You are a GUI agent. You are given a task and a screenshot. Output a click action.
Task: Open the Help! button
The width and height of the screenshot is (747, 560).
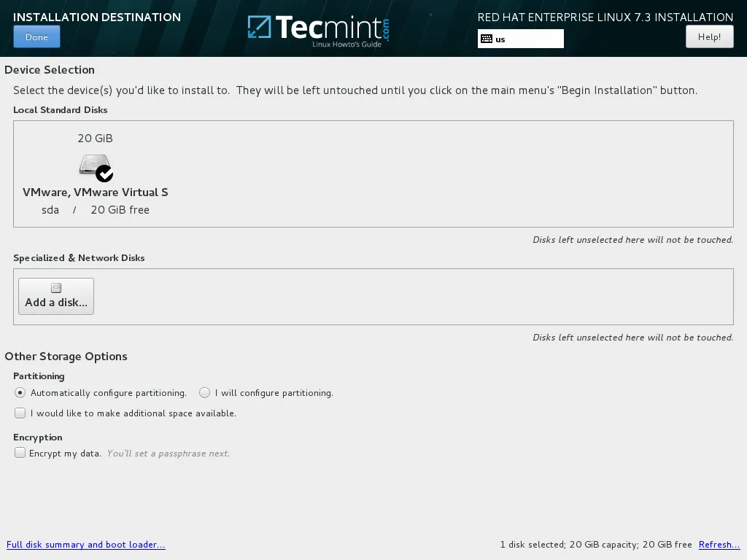click(x=709, y=36)
